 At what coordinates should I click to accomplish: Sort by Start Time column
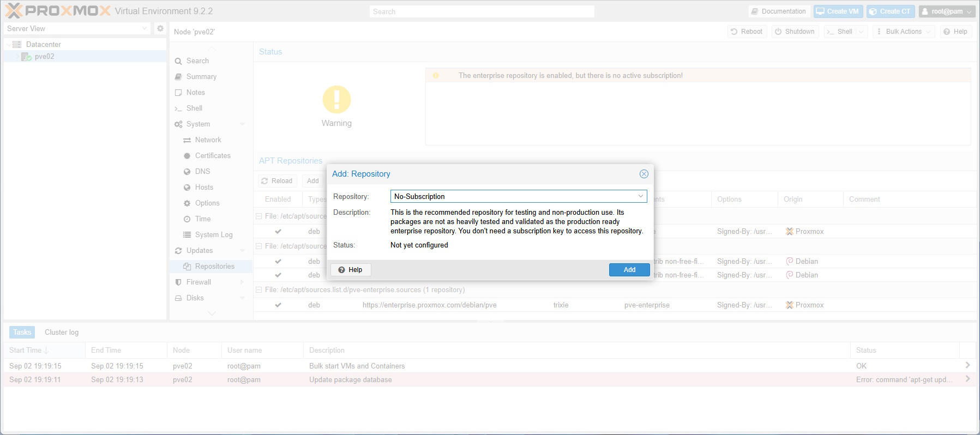click(x=44, y=351)
